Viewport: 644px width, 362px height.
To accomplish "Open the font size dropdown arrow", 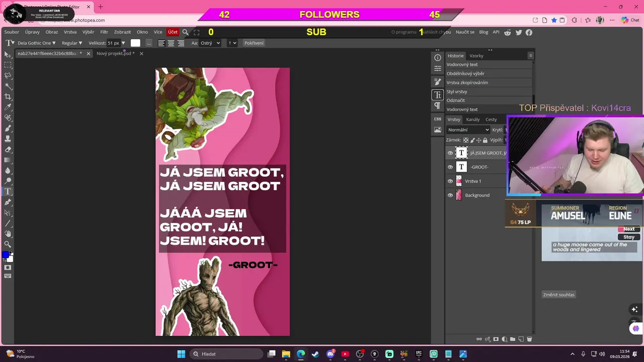I will click(x=123, y=43).
